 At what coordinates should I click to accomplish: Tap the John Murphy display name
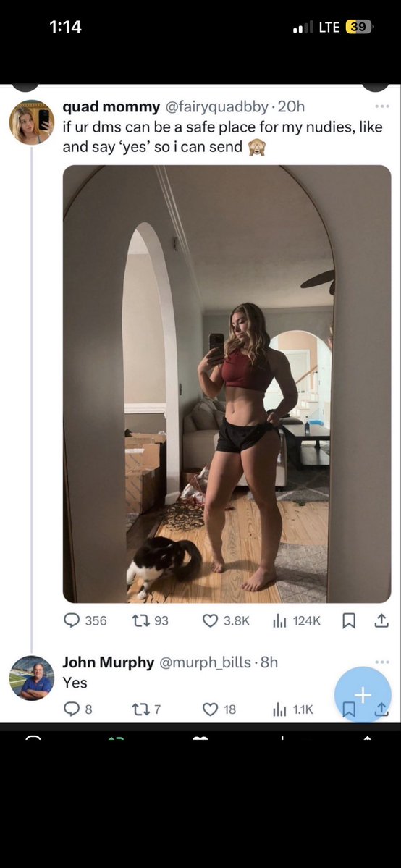coord(108,662)
